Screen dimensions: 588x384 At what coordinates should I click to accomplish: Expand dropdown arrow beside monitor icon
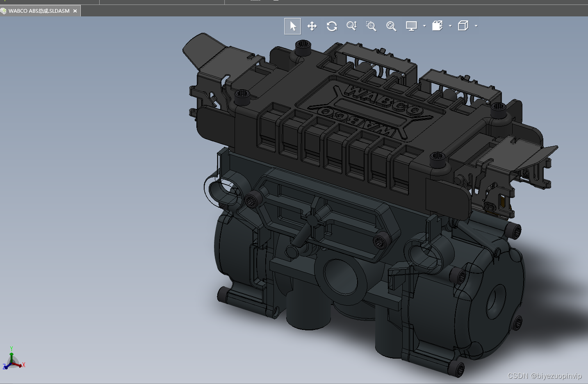(x=424, y=26)
